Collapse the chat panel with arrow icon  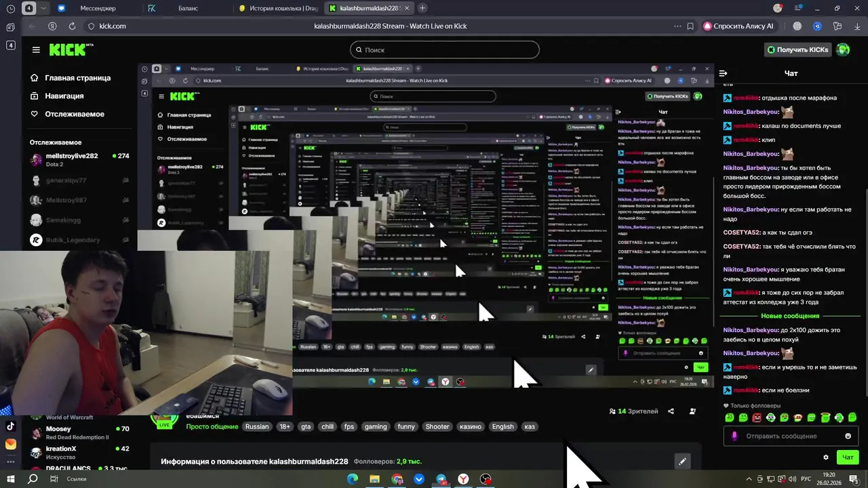point(723,73)
